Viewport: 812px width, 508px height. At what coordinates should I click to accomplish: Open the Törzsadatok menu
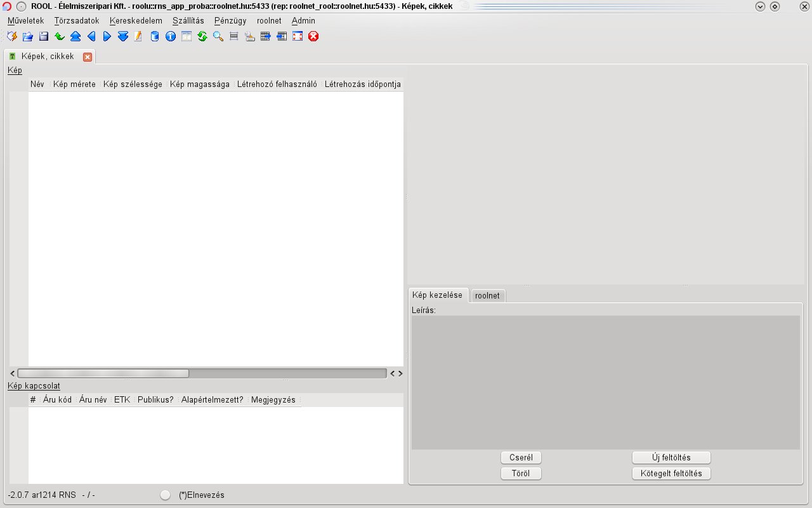(77, 21)
